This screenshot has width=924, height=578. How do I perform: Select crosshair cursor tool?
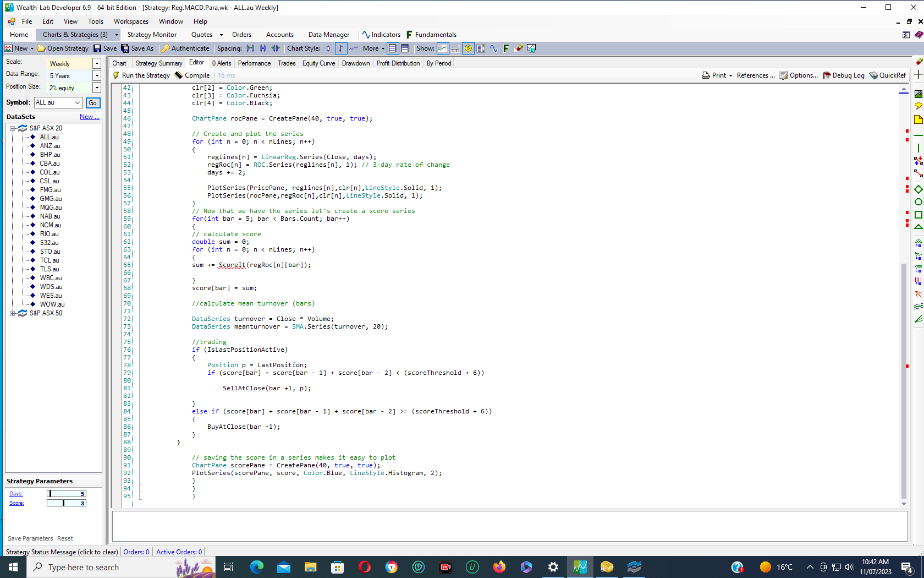(x=918, y=74)
